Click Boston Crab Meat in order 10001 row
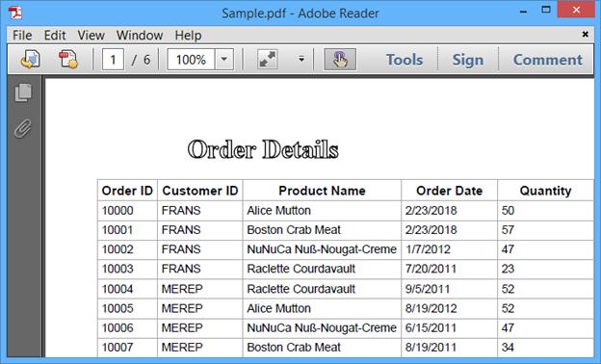This screenshot has height=364, width=601. point(294,230)
